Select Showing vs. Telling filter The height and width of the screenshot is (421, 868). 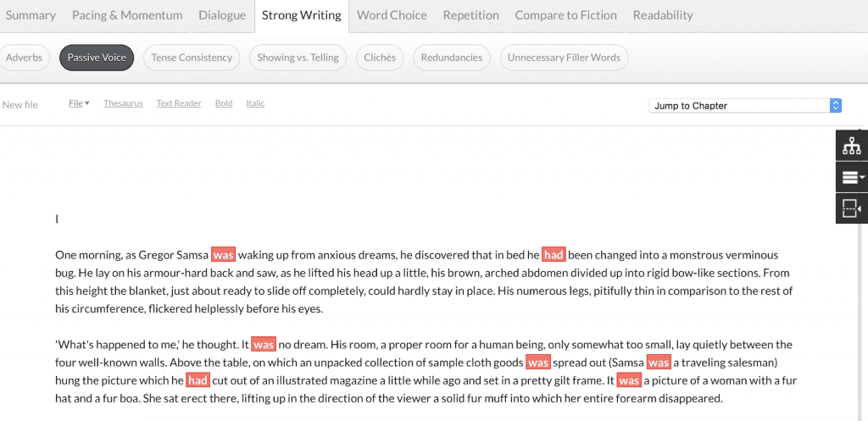(298, 58)
